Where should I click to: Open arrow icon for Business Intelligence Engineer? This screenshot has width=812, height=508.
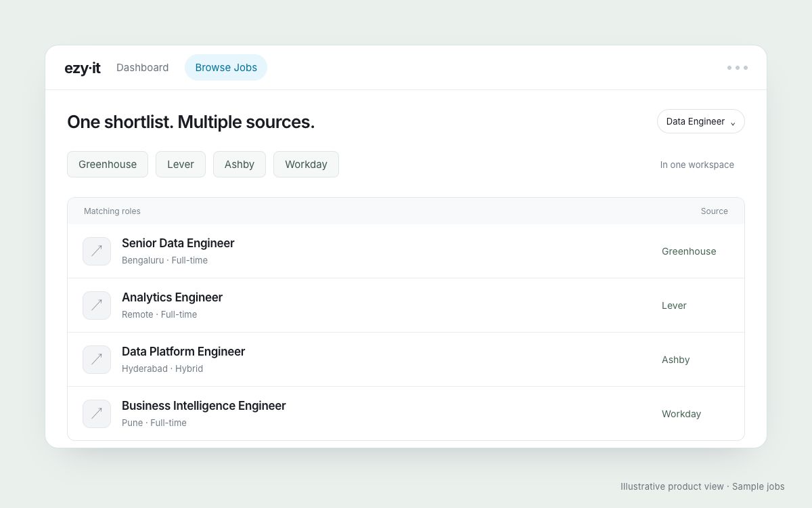(x=97, y=414)
